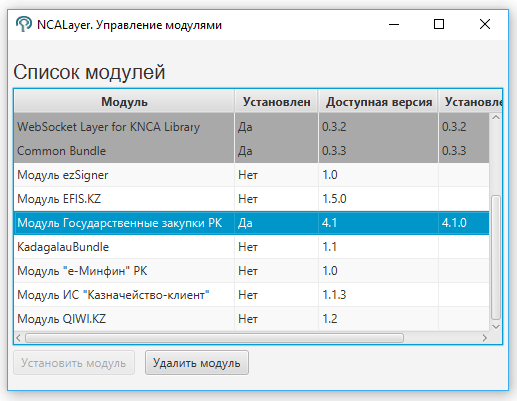Select the 'Модуль "е-Минфин" РК' row

coord(252,271)
